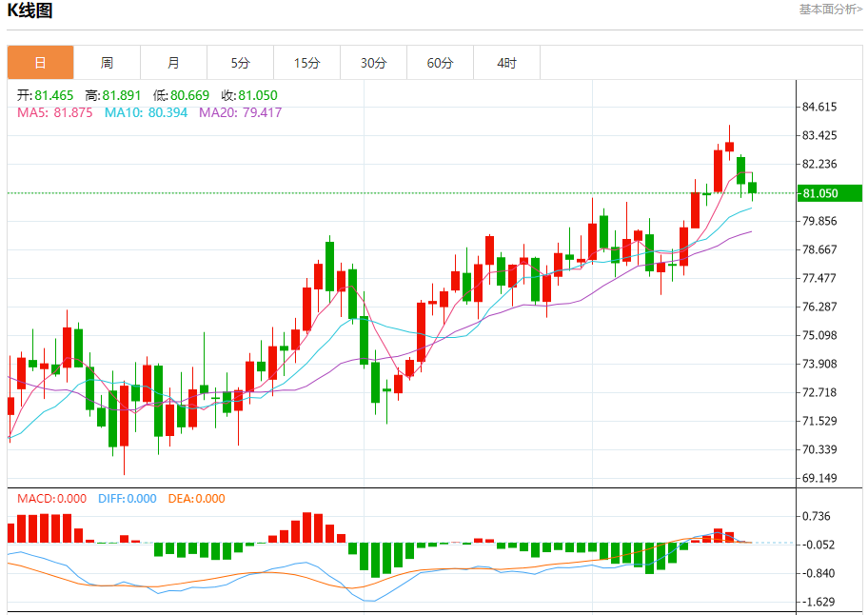
Task: Select the 日 daily chart tab
Action: pyautogui.click(x=40, y=63)
